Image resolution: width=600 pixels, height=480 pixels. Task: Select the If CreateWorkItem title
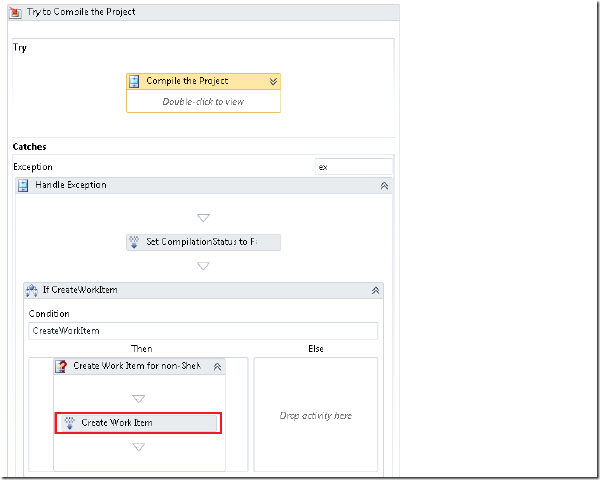tap(80, 290)
